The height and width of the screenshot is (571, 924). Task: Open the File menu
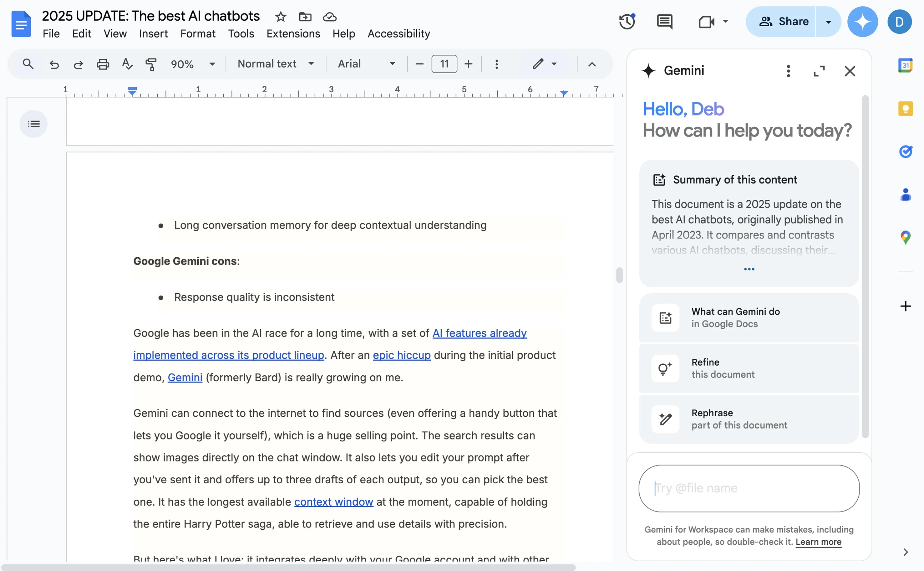point(51,33)
